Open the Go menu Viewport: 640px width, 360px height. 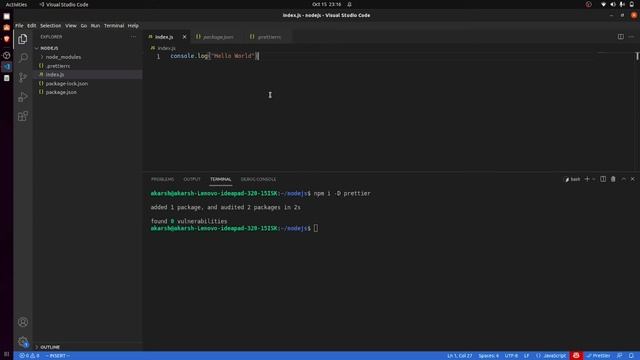coord(84,25)
